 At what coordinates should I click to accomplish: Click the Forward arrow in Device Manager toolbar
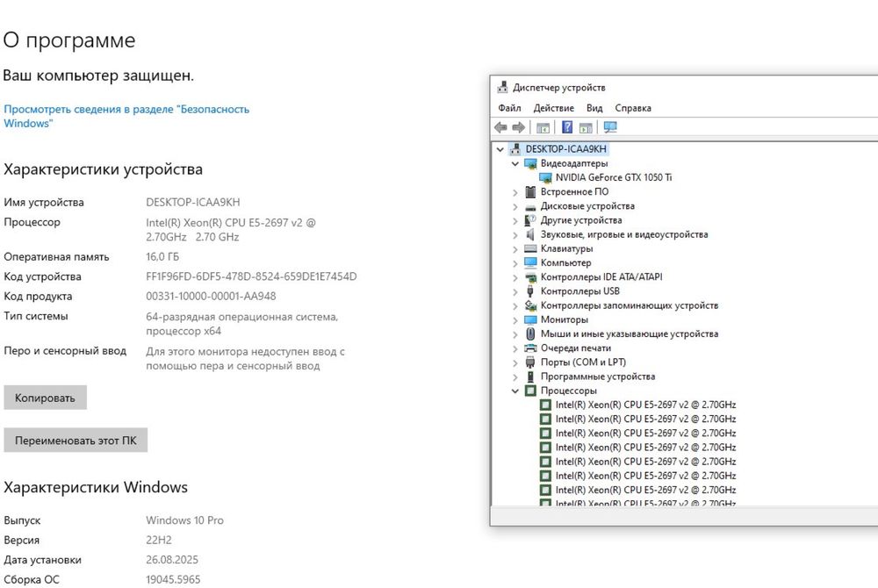click(x=519, y=127)
